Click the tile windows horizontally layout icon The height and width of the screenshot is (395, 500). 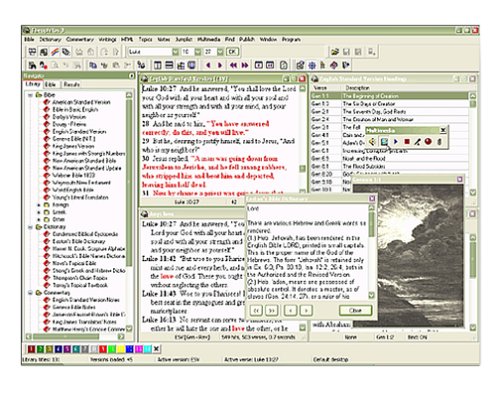tap(169, 65)
